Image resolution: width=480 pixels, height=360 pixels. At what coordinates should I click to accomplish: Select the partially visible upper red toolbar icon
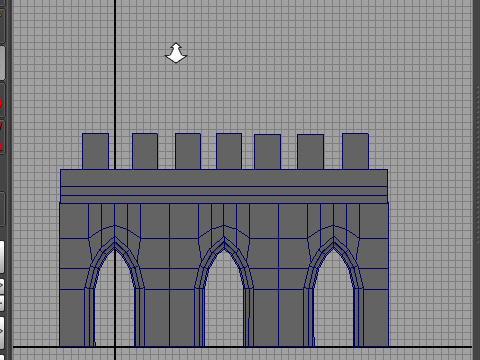coord(1,103)
